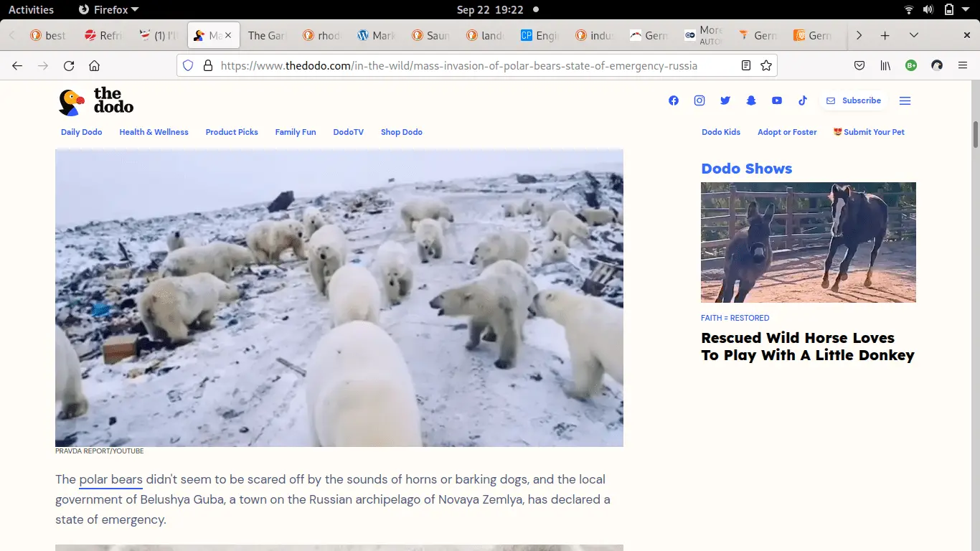Image resolution: width=980 pixels, height=551 pixels.
Task: Expand the Firefox menu in top bar
Action: (108, 9)
